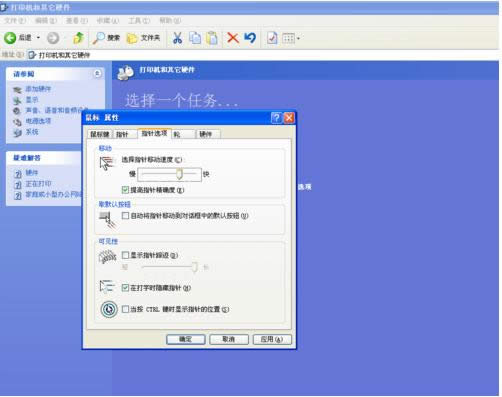Click the pointer speed slider thumb
The image size is (502, 397).
[179, 174]
